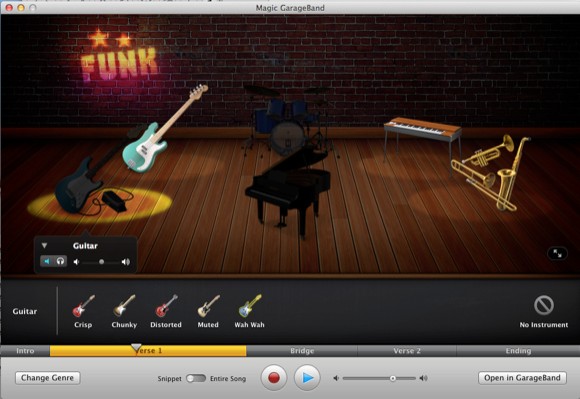The width and height of the screenshot is (580, 399).
Task: Click Open in GarageBand button
Action: click(522, 378)
